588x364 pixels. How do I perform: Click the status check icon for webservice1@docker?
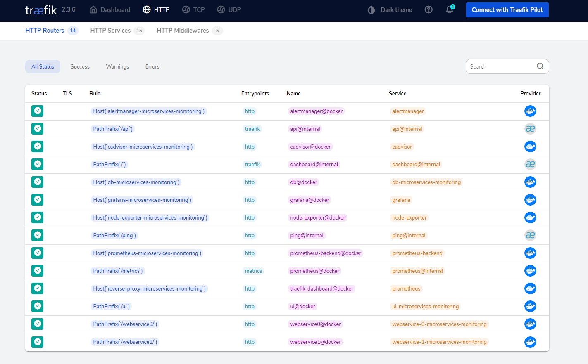38,342
